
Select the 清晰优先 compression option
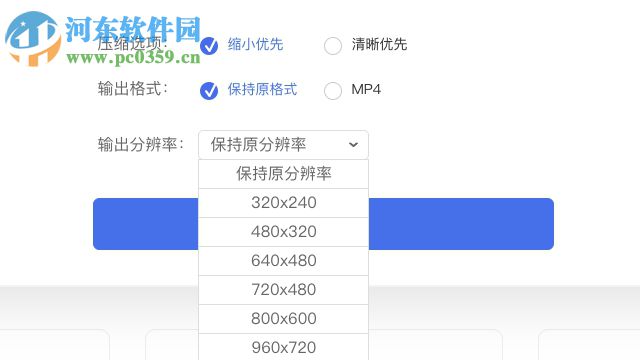(x=333, y=45)
